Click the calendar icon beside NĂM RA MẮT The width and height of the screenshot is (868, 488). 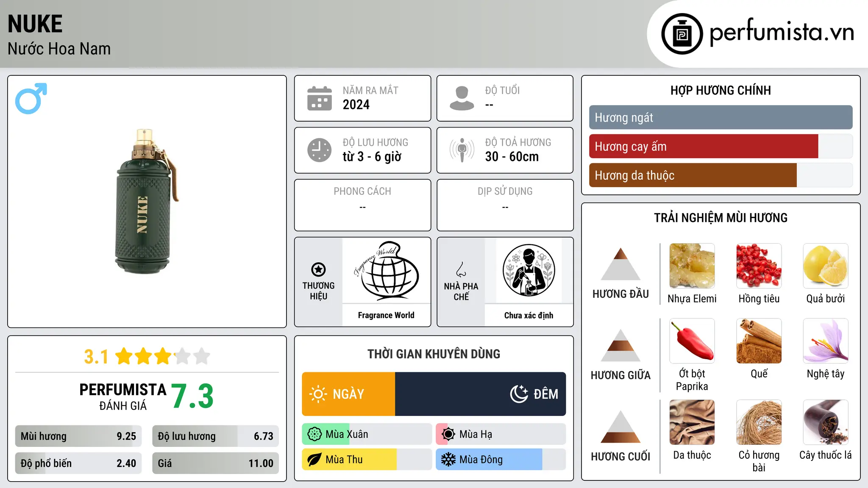(x=320, y=98)
